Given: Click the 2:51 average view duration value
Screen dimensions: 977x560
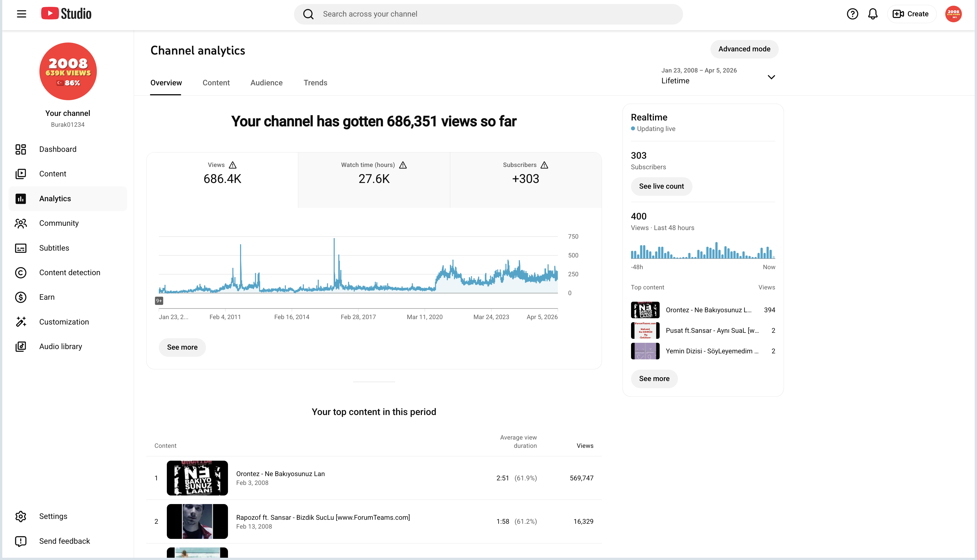Looking at the screenshot, I should click(x=502, y=478).
